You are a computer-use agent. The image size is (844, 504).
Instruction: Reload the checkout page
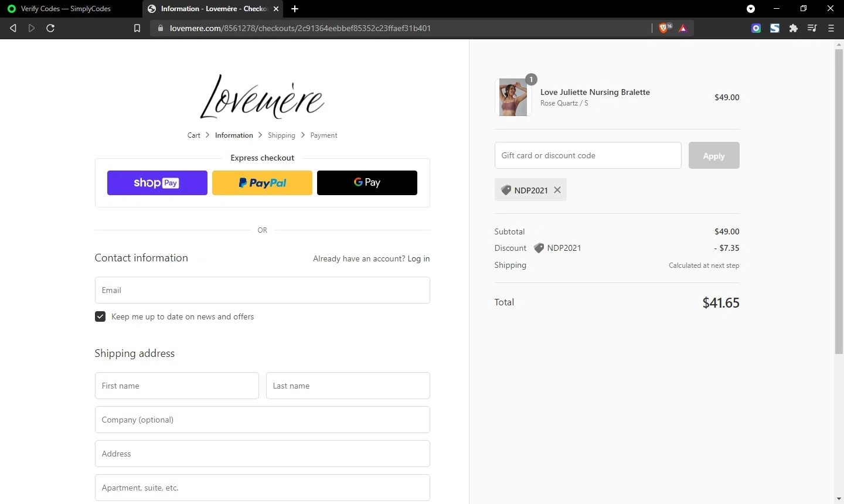coord(50,28)
